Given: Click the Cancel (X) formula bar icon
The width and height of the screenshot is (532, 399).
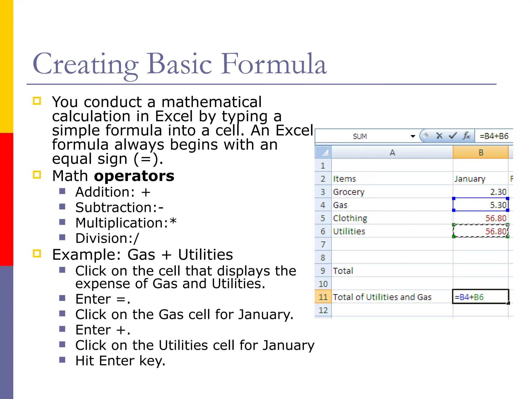Looking at the screenshot, I should 439,136.
